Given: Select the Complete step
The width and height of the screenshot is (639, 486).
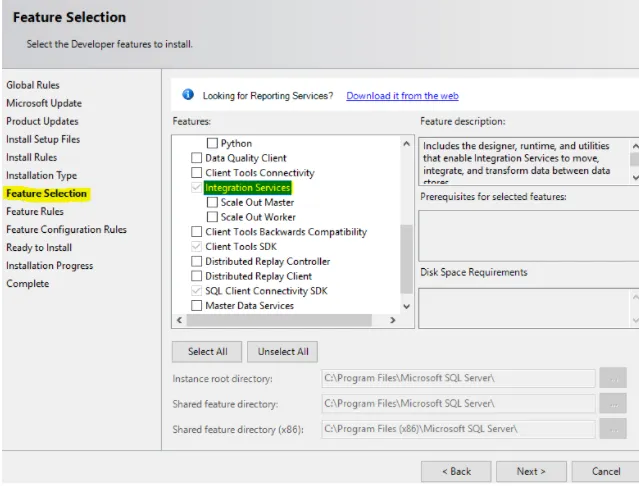Looking at the screenshot, I should pos(27,284).
